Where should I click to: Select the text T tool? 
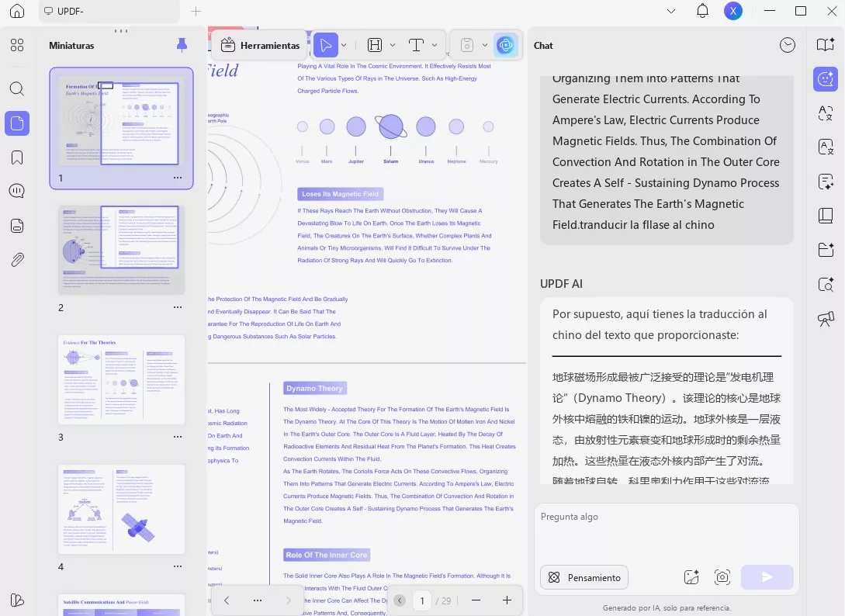416,45
